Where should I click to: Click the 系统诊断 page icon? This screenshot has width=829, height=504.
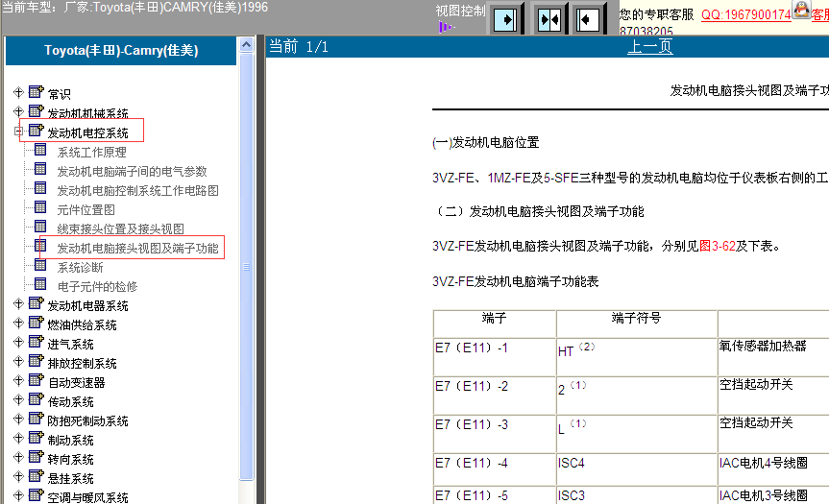point(40,265)
